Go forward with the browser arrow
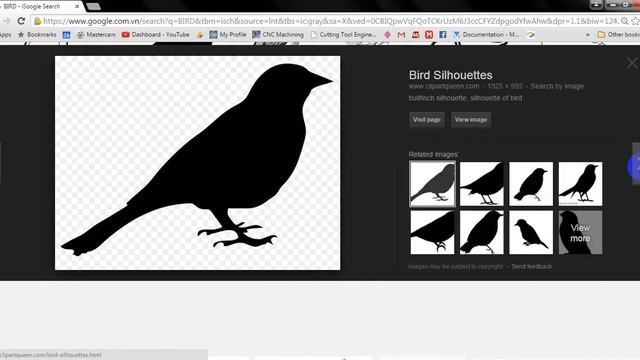 tap(6, 21)
